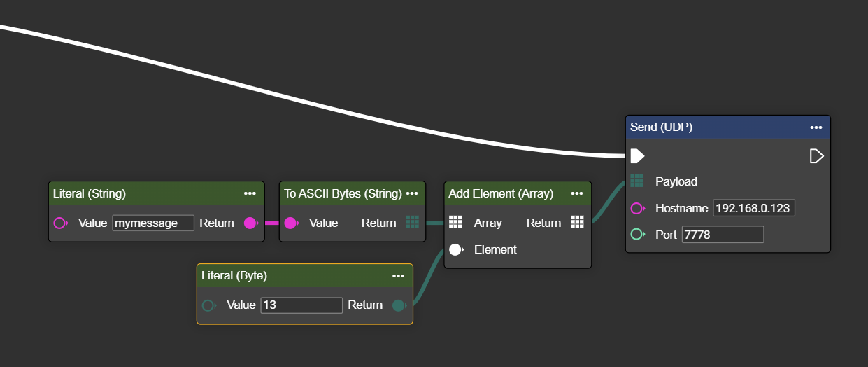Click the Literal (Byte) Return output pin
This screenshot has width=868, height=367.
click(x=398, y=305)
